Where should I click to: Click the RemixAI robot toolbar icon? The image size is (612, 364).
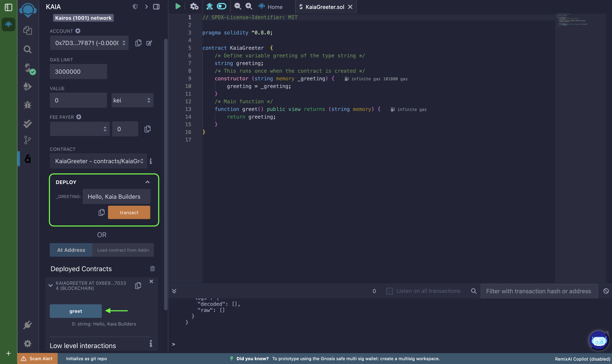click(209, 6)
